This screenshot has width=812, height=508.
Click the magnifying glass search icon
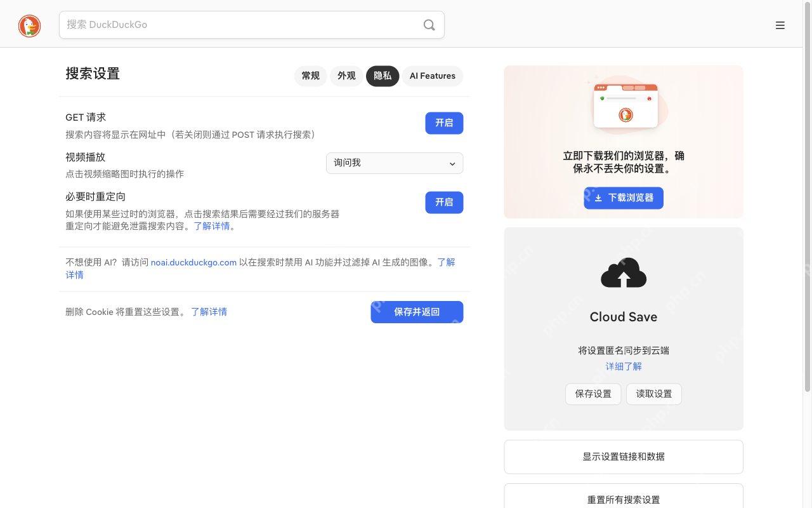click(x=429, y=25)
